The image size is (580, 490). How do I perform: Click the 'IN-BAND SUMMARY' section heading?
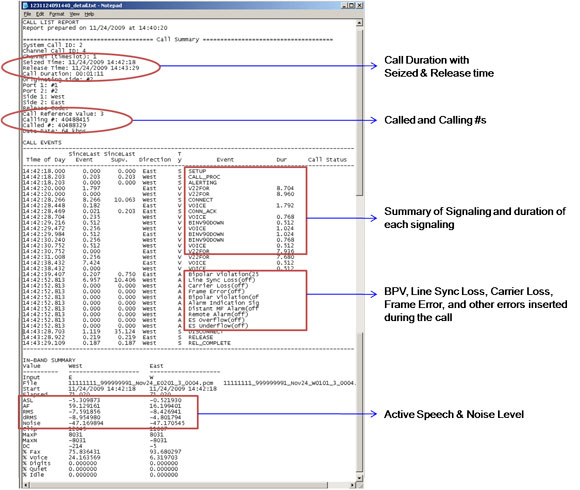coord(49,360)
